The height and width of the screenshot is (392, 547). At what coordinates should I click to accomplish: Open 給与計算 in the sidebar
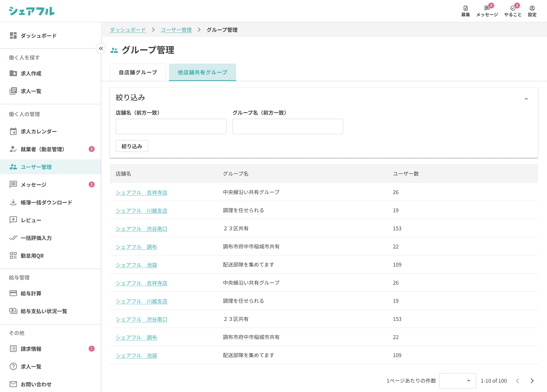(50, 293)
